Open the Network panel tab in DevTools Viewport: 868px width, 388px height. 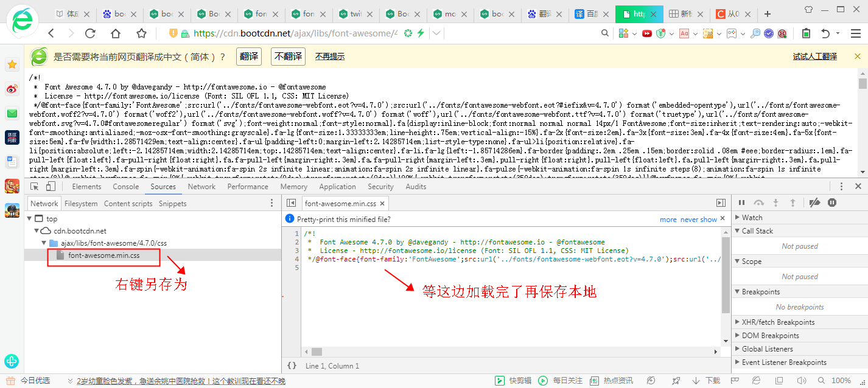tap(201, 187)
